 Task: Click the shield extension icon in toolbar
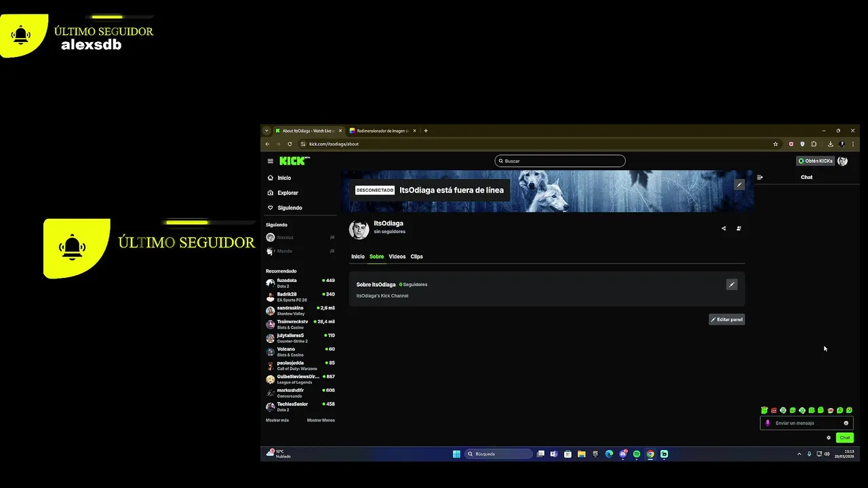tap(802, 144)
